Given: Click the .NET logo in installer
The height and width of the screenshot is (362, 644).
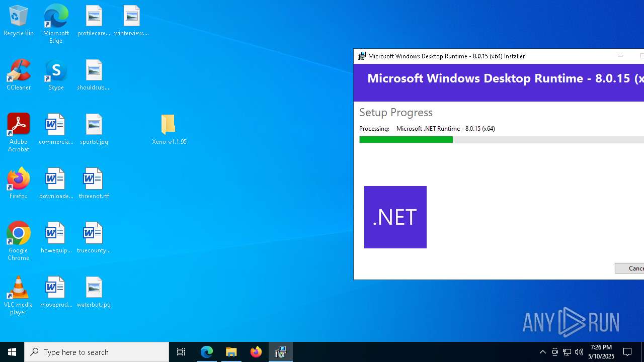Looking at the screenshot, I should tap(395, 217).
